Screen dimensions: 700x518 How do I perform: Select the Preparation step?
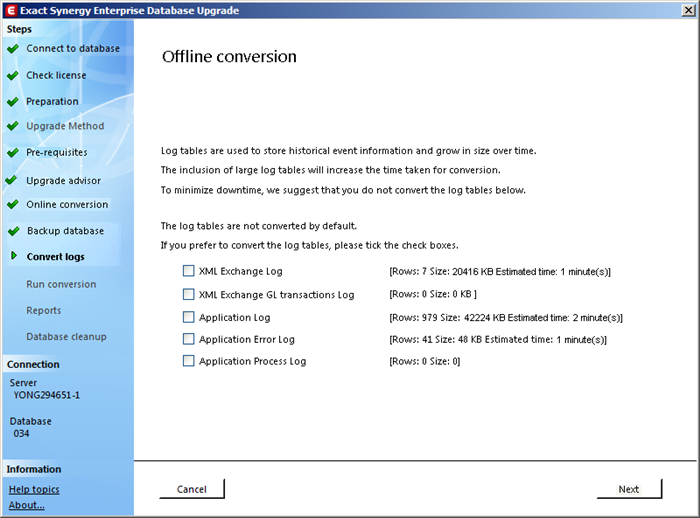pyautogui.click(x=52, y=102)
